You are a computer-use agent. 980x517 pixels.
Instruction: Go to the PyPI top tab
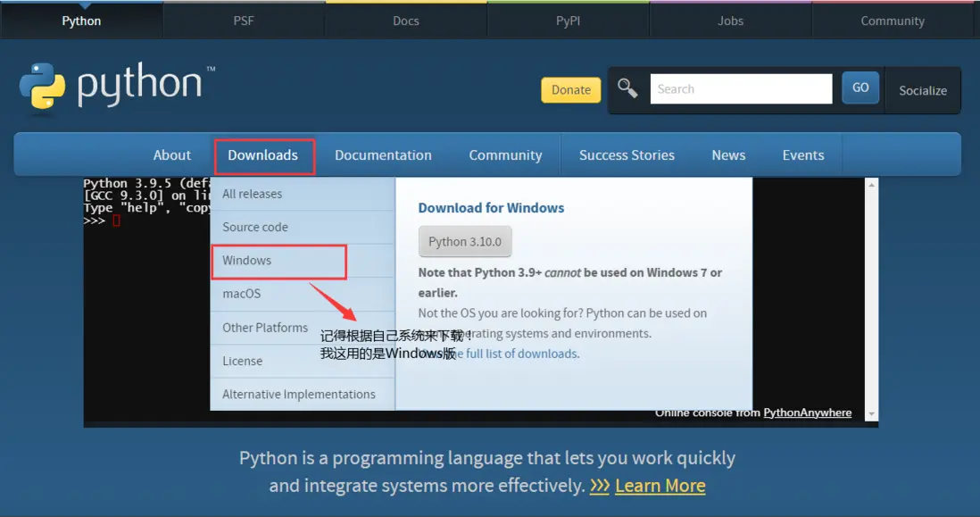tap(569, 21)
